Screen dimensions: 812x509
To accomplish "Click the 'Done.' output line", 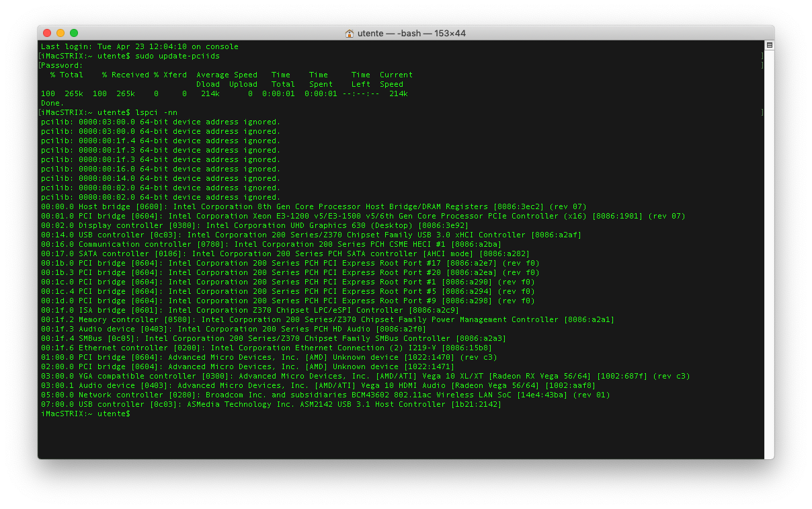I will [x=53, y=103].
